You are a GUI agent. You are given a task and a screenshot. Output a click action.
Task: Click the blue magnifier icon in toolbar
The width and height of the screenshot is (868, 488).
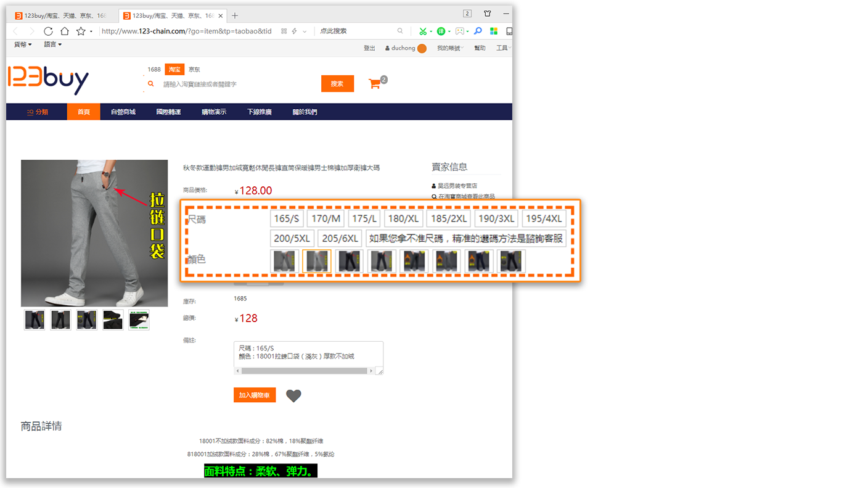coord(477,31)
